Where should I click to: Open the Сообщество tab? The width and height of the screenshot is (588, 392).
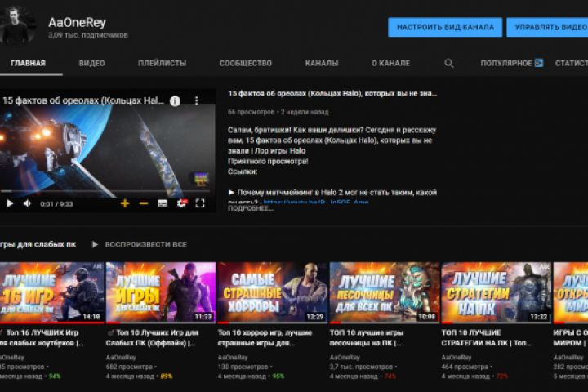(246, 64)
